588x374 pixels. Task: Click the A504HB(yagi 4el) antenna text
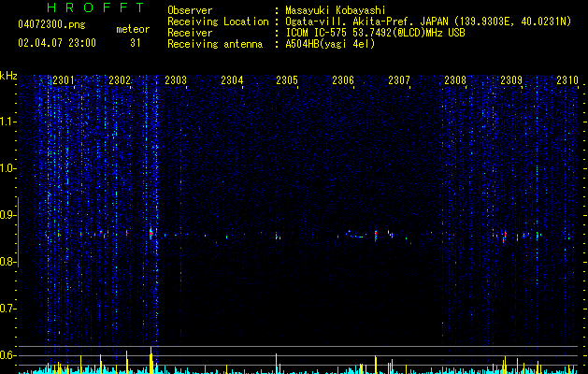pyautogui.click(x=330, y=44)
